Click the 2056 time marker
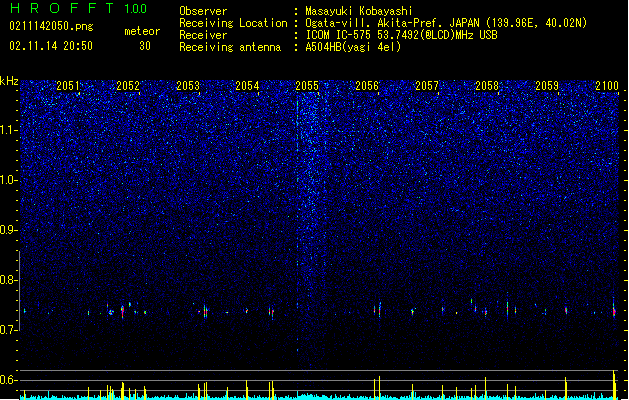Viewport: 629px width, 400px height. [x=367, y=86]
